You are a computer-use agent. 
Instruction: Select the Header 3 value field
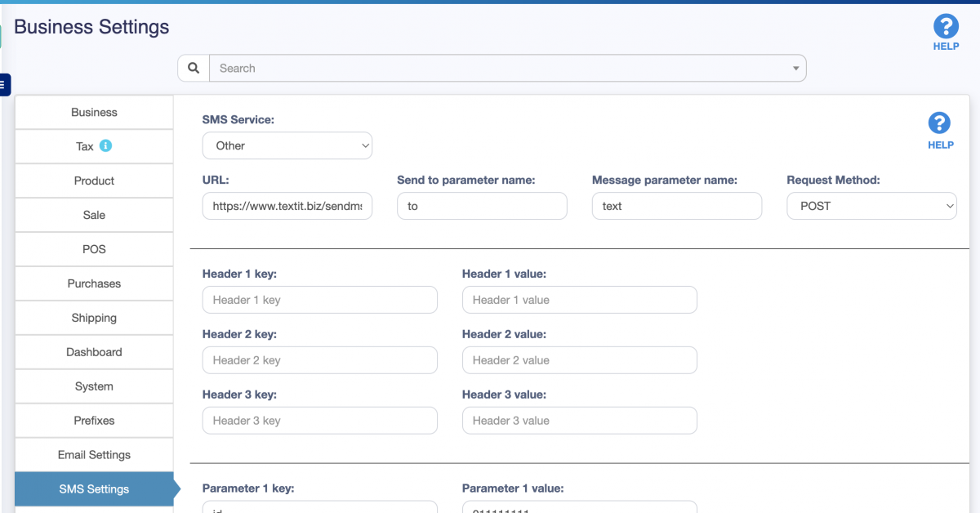pyautogui.click(x=580, y=421)
